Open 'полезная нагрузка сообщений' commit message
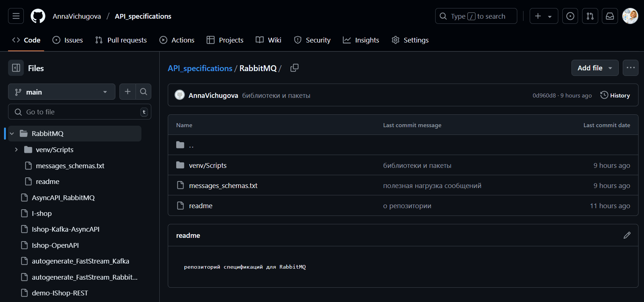The height and width of the screenshot is (302, 644). [432, 185]
